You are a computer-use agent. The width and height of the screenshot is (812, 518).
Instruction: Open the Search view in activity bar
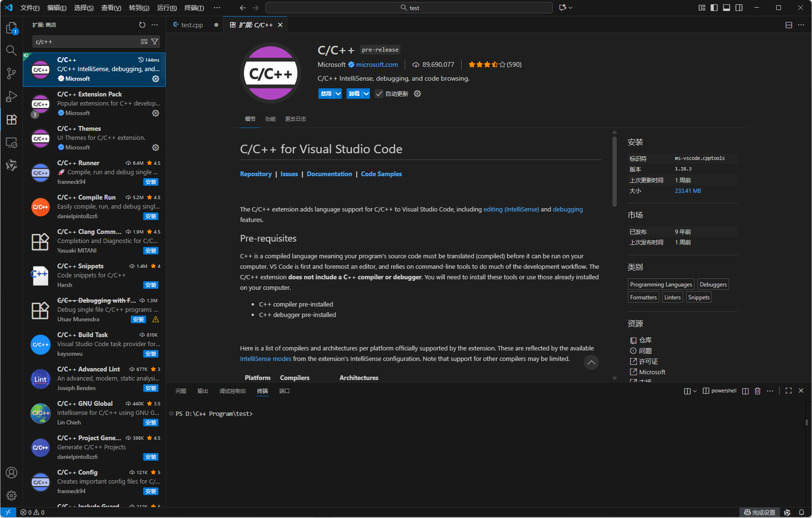pos(11,51)
